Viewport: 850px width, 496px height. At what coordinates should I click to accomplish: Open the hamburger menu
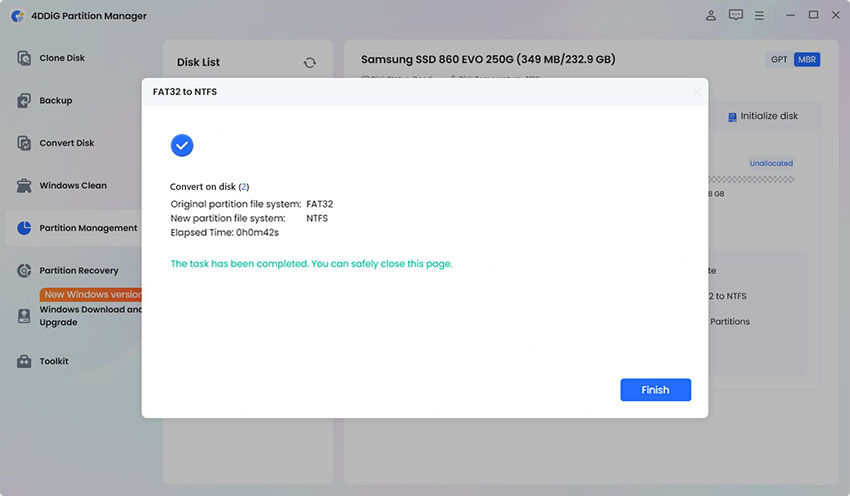[x=759, y=16]
